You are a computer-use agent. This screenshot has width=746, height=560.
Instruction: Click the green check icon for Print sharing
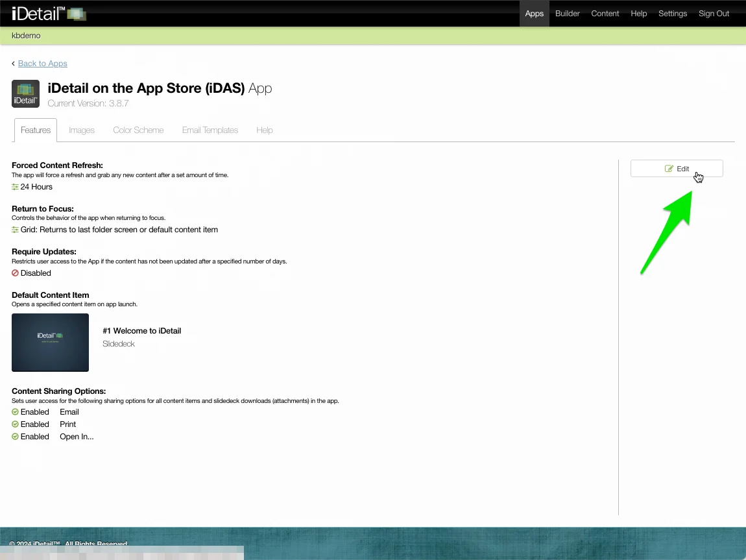coord(15,424)
